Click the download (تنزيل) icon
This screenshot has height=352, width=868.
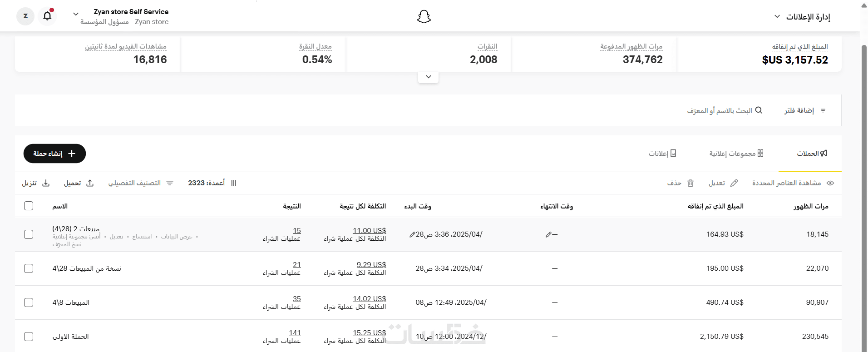click(46, 183)
